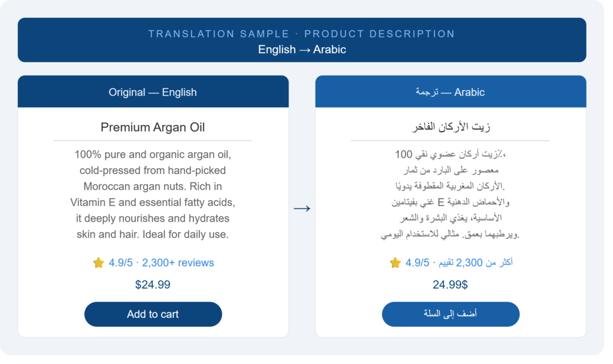Click the English → Arabic subtitle
613x364 pixels.
[302, 50]
